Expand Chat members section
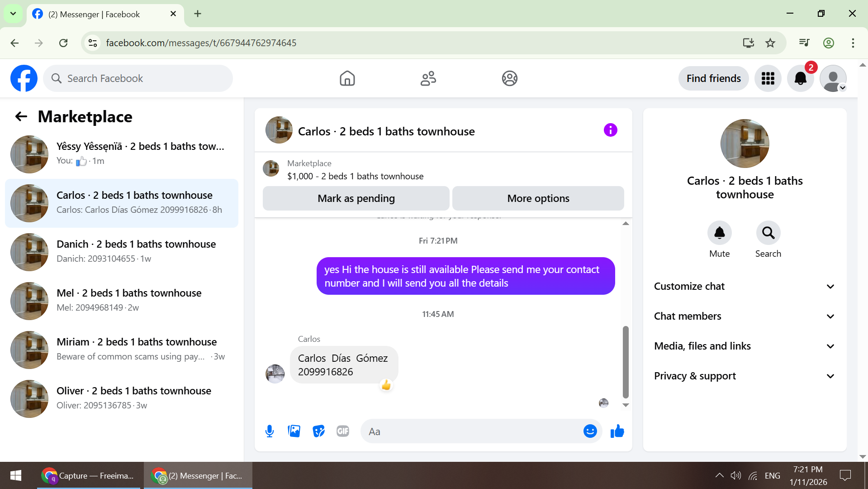 click(745, 316)
